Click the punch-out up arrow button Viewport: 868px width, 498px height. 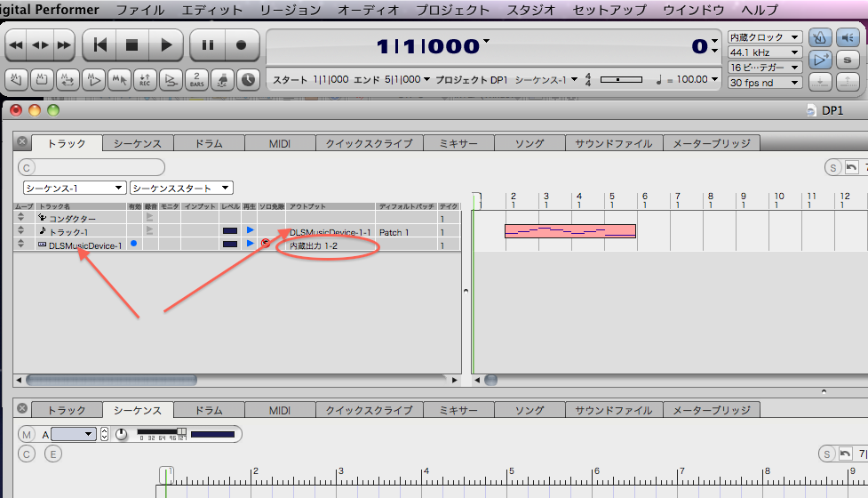coord(848,82)
